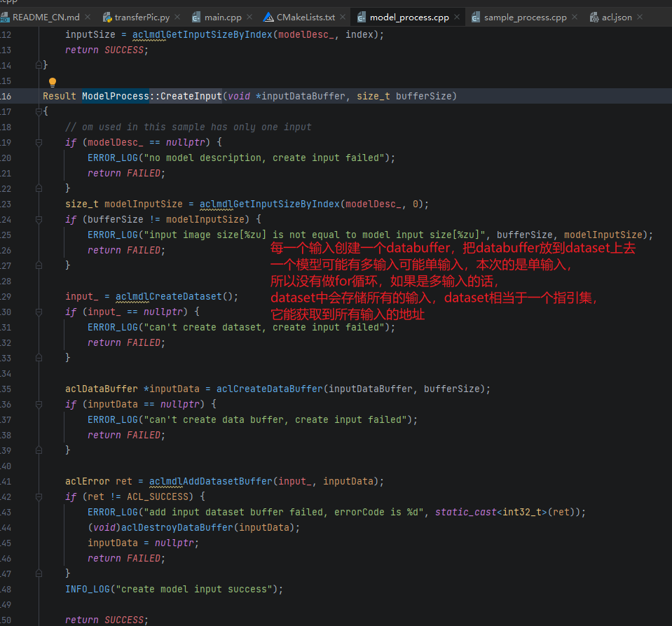Click the JSON file icon on acl.json tab
The height and width of the screenshot is (626, 672).
[x=594, y=17]
